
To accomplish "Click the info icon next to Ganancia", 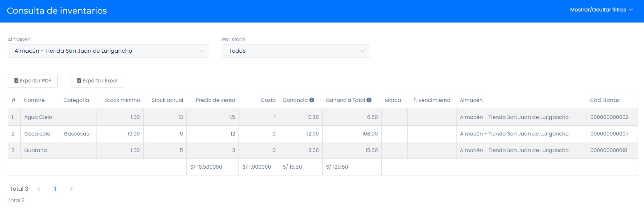I will [312, 100].
